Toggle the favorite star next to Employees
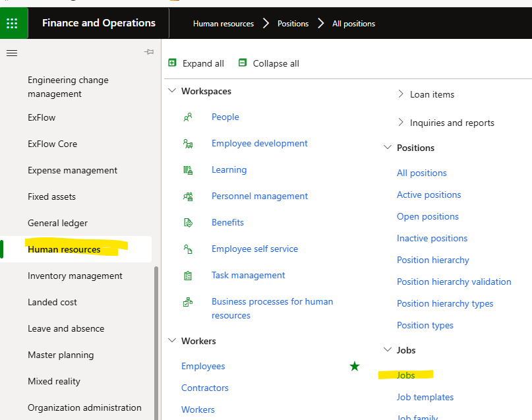This screenshot has width=532, height=420. (355, 366)
